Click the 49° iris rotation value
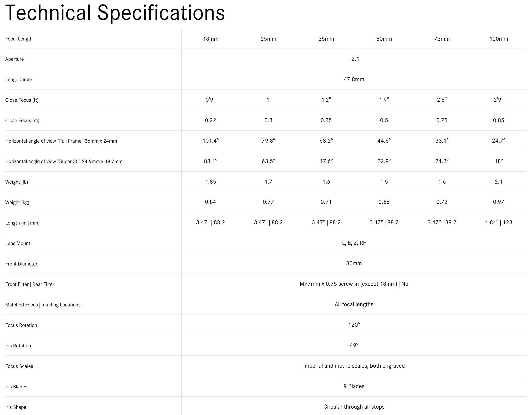Viewport: 532px width, 415px height. coord(354,345)
